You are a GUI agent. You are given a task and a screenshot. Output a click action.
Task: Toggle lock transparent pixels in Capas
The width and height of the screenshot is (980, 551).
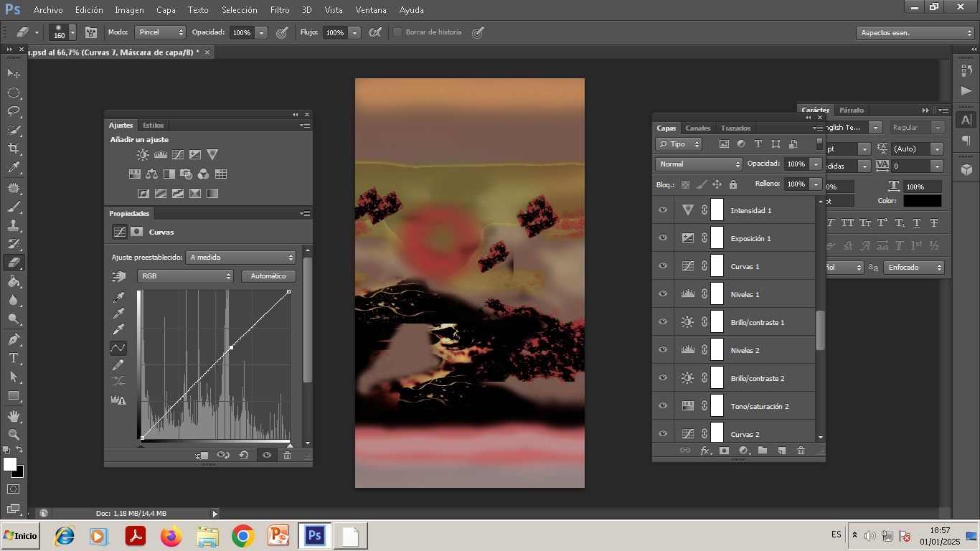point(685,184)
